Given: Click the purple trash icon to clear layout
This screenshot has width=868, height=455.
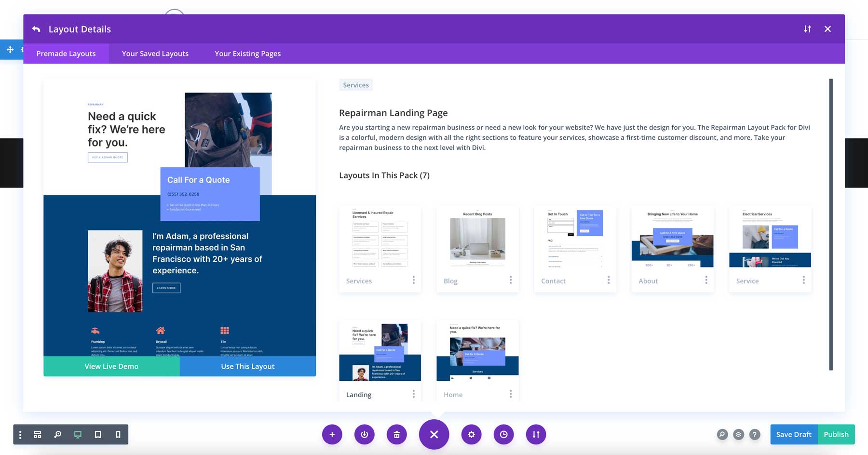Looking at the screenshot, I should pos(396,434).
